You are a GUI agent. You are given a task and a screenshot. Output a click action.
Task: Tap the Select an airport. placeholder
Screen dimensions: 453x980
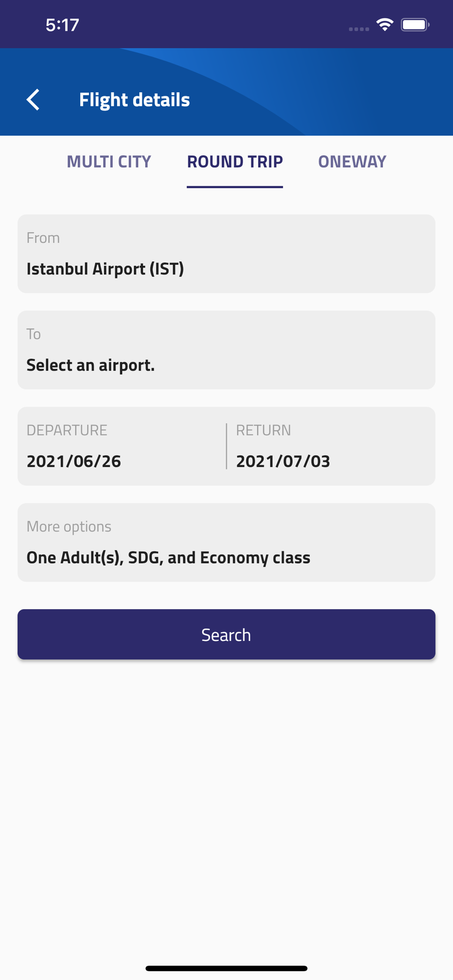point(90,365)
